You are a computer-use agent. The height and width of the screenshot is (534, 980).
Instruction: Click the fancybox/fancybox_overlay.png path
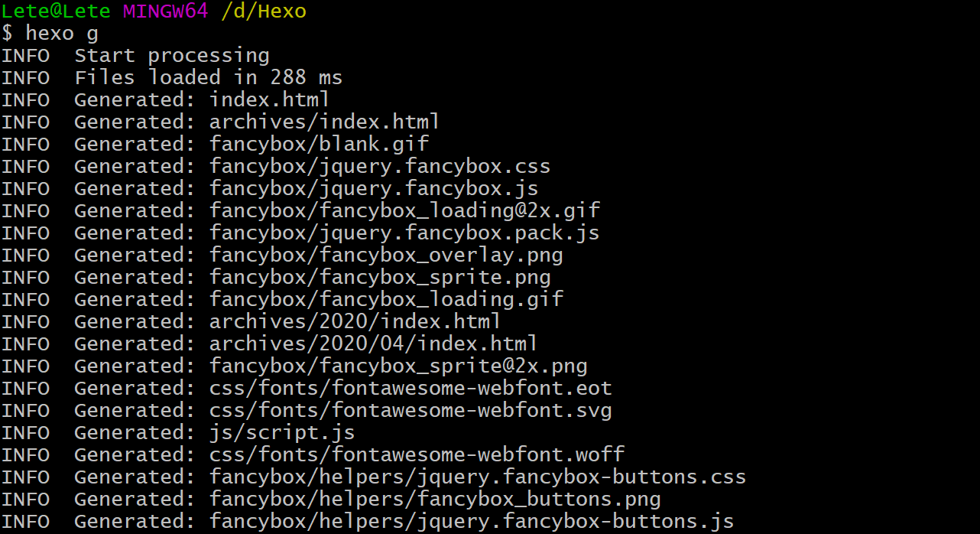[386, 256]
